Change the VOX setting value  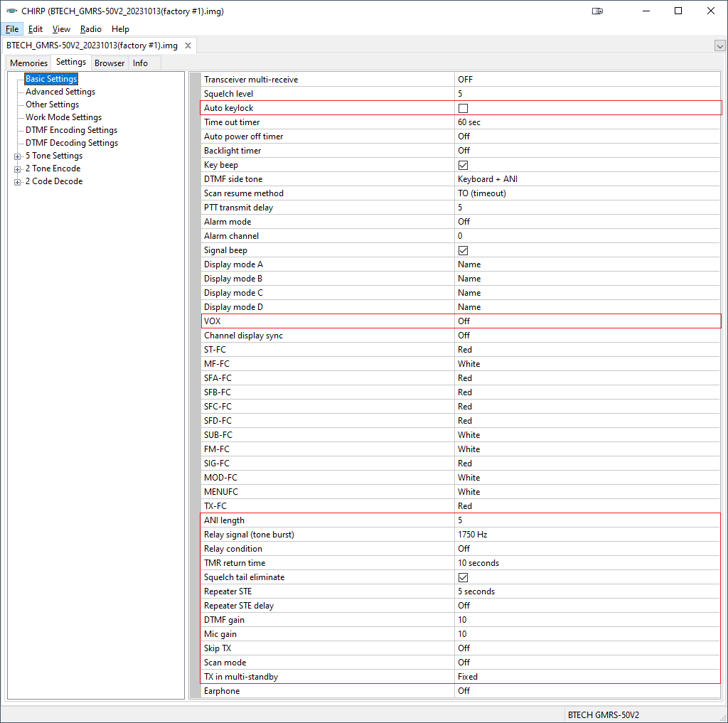[x=587, y=321]
